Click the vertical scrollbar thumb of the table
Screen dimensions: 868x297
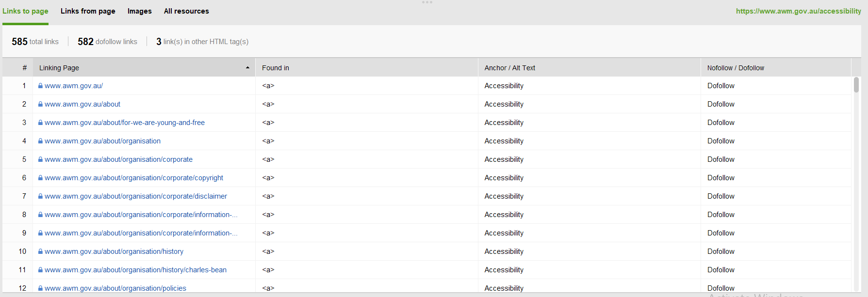pos(856,85)
